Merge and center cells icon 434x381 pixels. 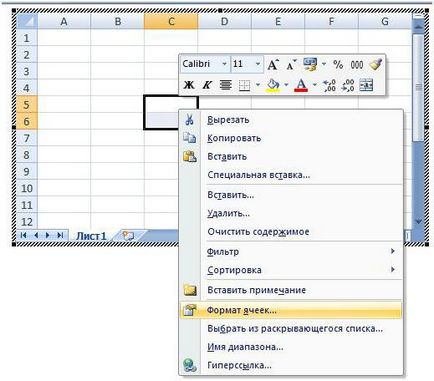pyautogui.click(x=366, y=85)
